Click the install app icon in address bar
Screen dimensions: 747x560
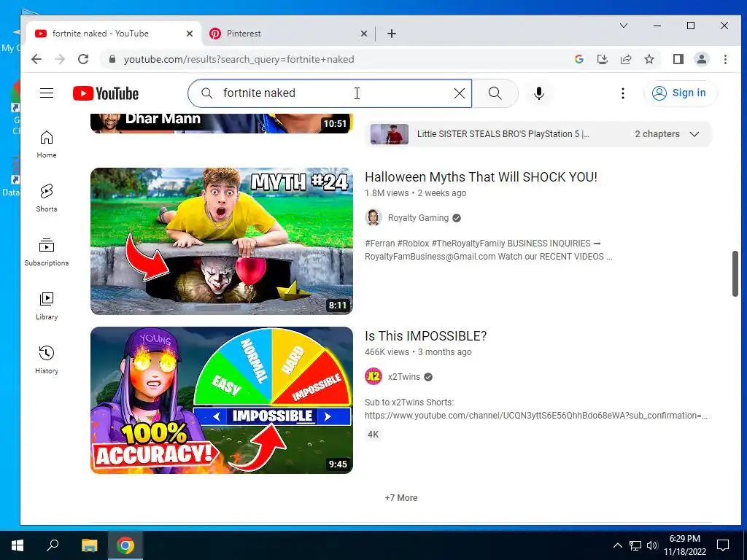click(602, 59)
